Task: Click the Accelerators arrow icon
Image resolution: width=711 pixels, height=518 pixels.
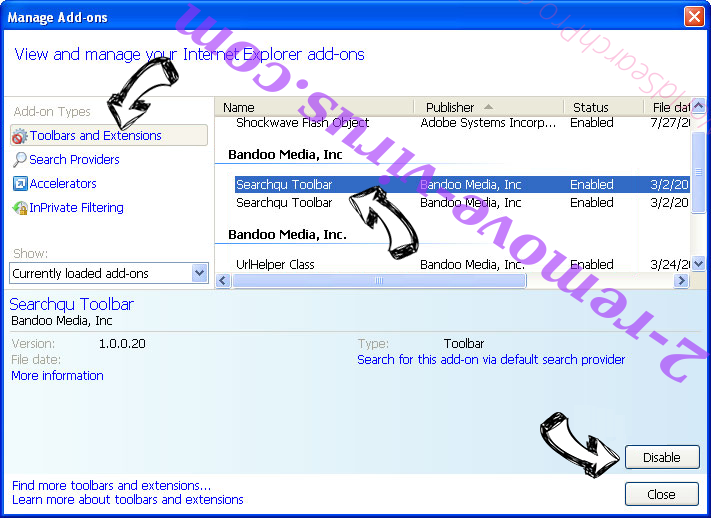Action: pos(20,184)
